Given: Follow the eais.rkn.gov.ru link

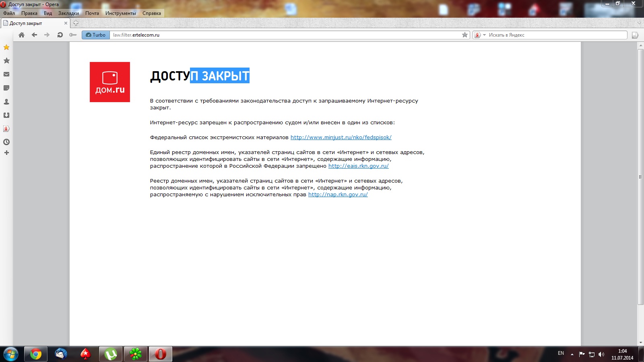Looking at the screenshot, I should (359, 166).
